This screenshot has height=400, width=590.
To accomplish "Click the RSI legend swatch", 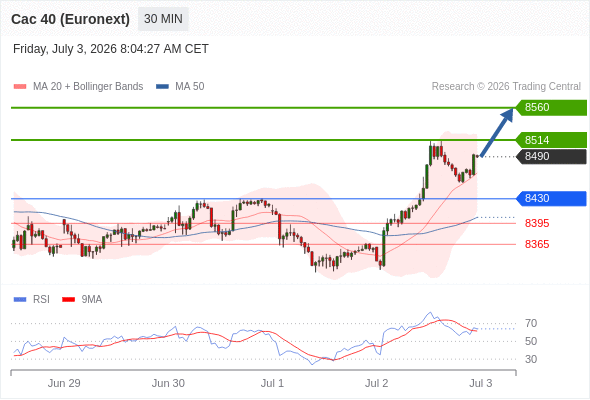I will point(20,300).
